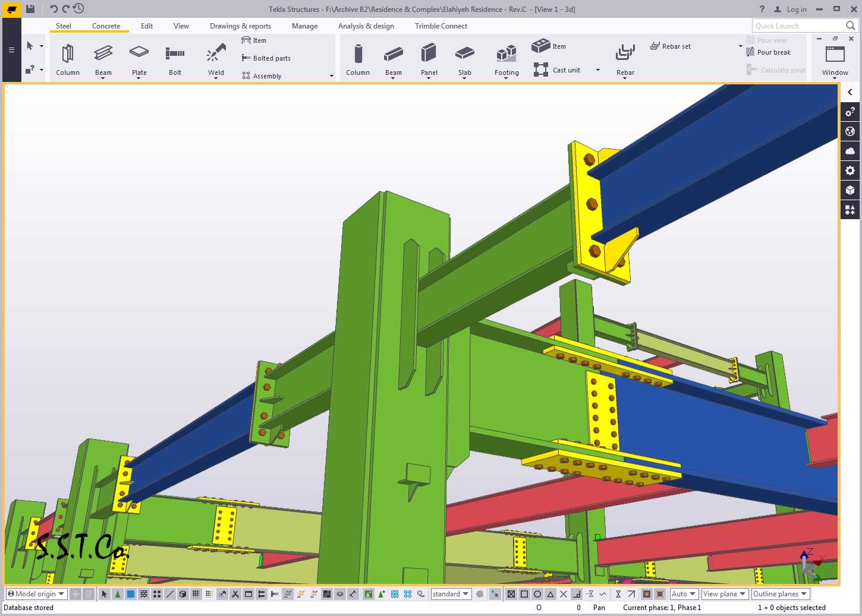
Task: Collapse the side pane with the chevron
Action: point(850,92)
